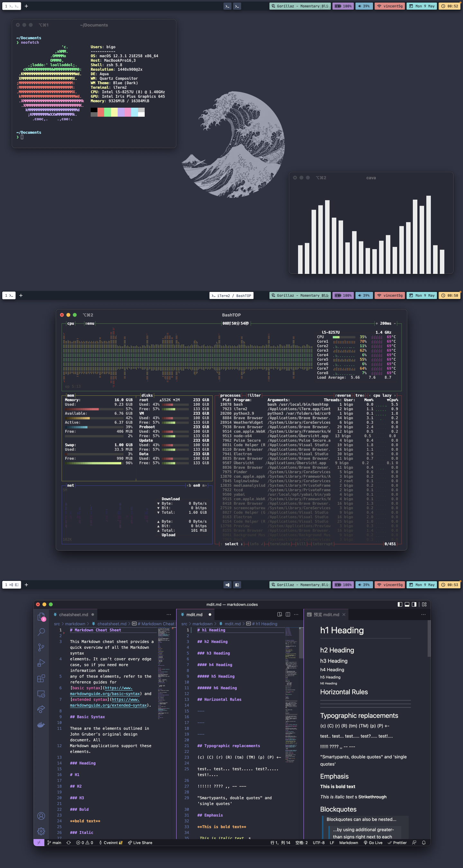This screenshot has width=463, height=868.
Task: Open the Extensions view in VS Code
Action: coord(41,678)
